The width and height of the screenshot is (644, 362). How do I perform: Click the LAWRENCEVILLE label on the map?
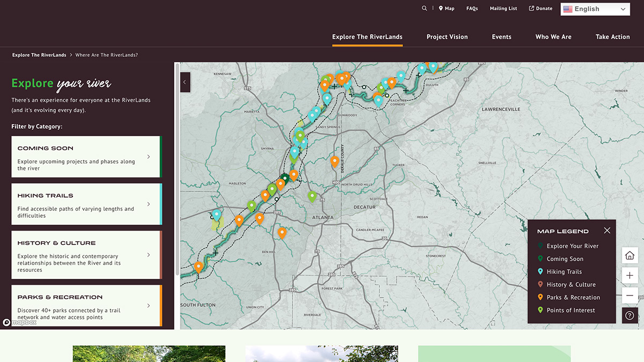[501, 109]
